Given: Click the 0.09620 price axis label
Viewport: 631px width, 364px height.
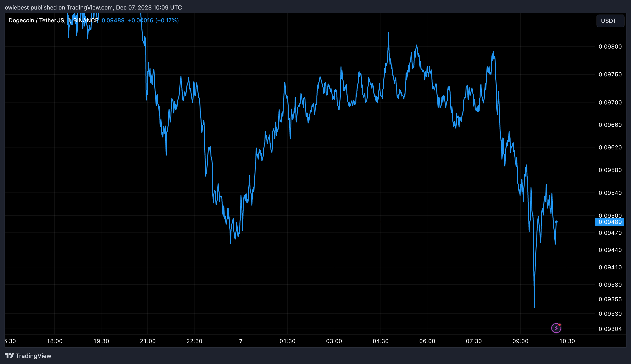Looking at the screenshot, I should 610,148.
